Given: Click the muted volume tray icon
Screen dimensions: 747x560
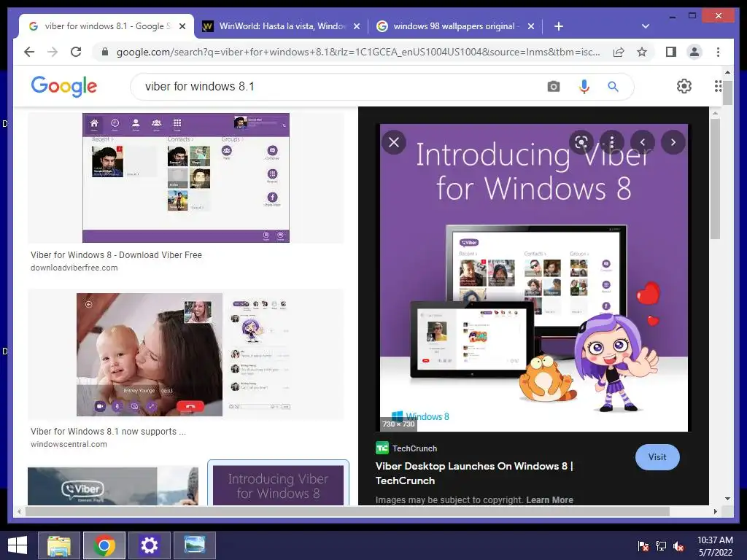Looking at the screenshot, I should click(678, 546).
